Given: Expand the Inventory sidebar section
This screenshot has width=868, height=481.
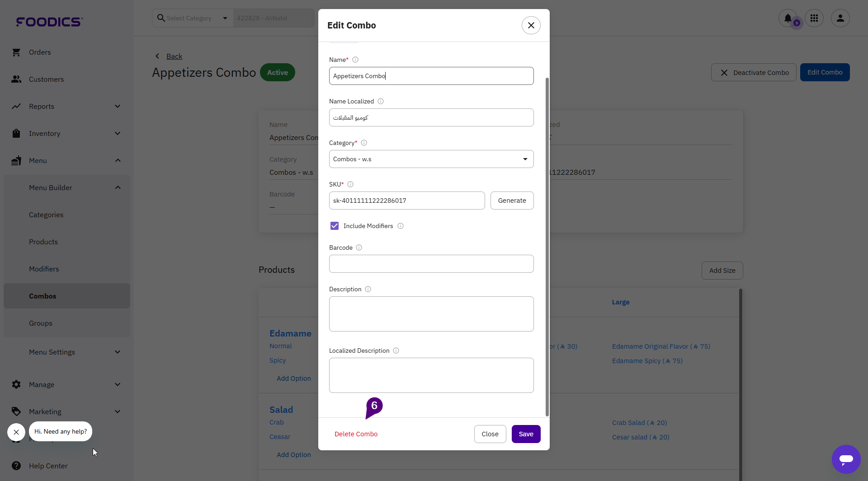Looking at the screenshot, I should pos(66,134).
